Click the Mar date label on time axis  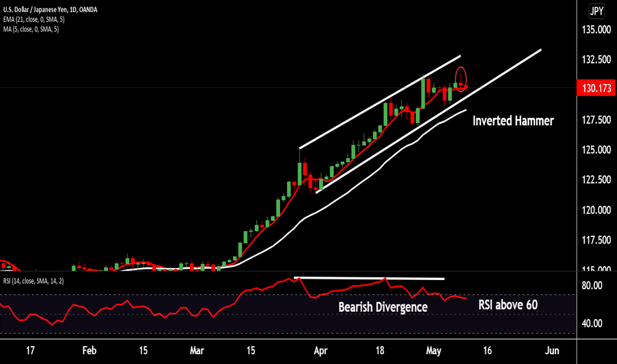tap(197, 350)
